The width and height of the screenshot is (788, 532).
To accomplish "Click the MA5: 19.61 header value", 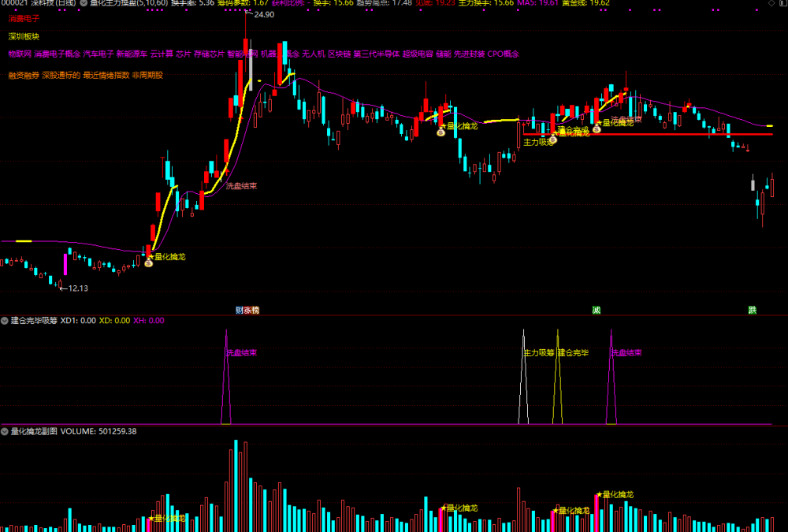I will (537, 3).
